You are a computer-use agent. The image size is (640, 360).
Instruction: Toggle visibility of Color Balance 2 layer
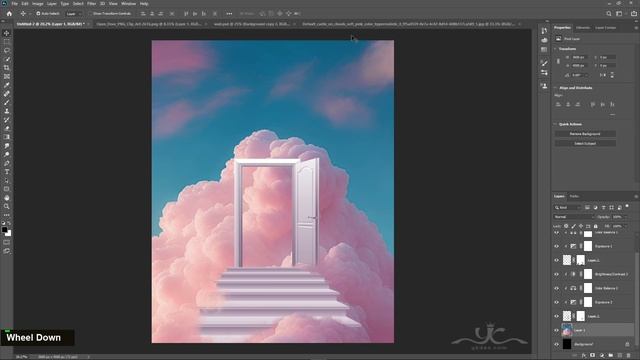point(556,288)
